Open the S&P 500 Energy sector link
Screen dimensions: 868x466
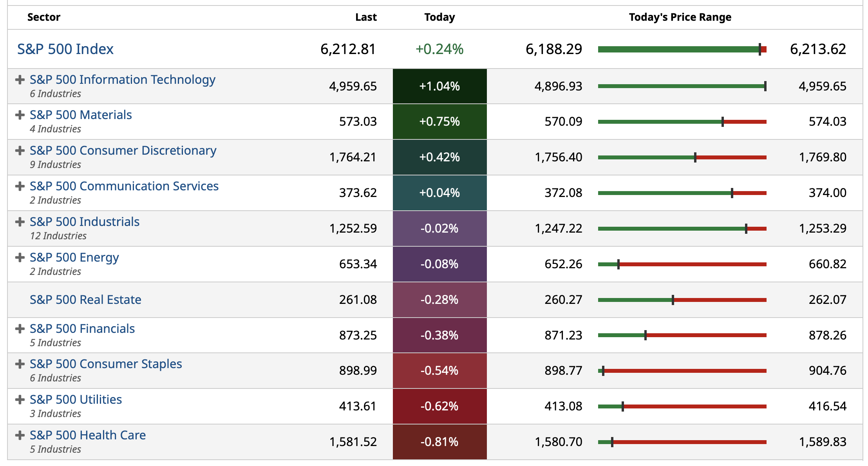point(74,258)
